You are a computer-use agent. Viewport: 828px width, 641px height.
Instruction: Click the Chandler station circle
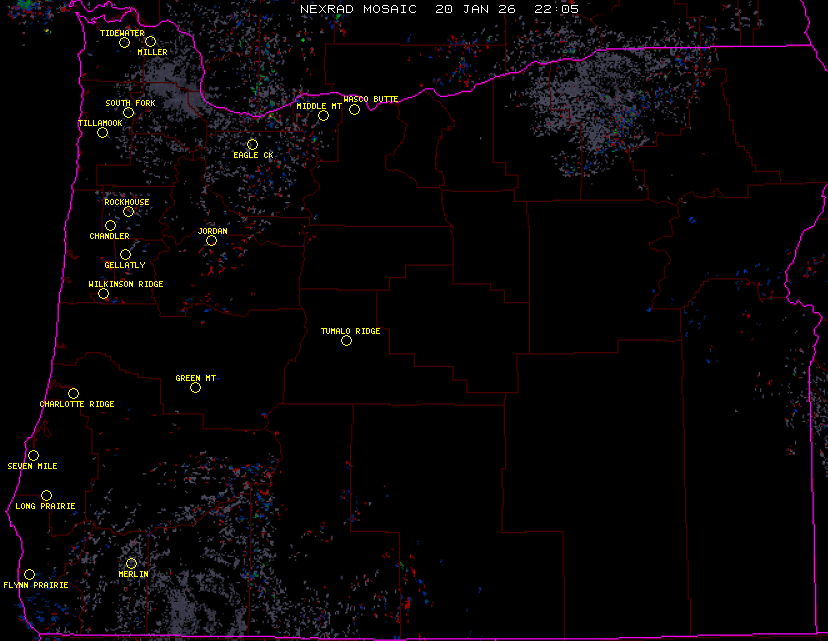click(110, 225)
